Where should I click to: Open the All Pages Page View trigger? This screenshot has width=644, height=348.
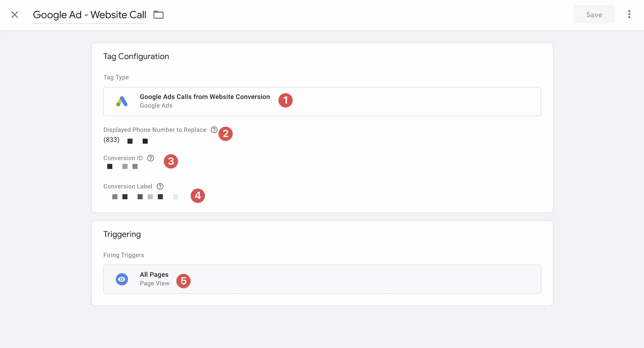pyautogui.click(x=322, y=279)
